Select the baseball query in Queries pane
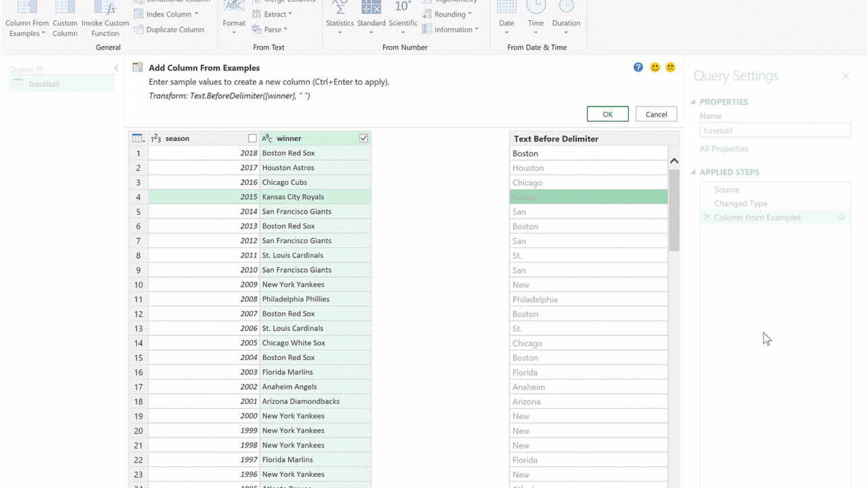The width and height of the screenshot is (868, 488). click(44, 84)
